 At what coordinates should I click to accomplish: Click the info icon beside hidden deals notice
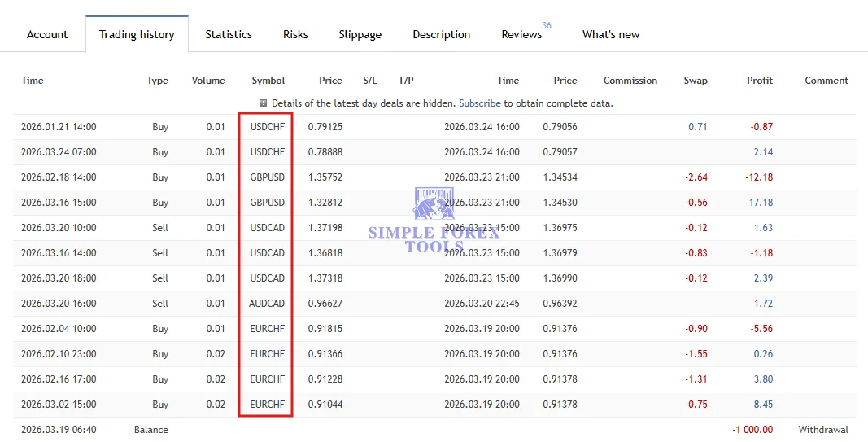[264, 103]
